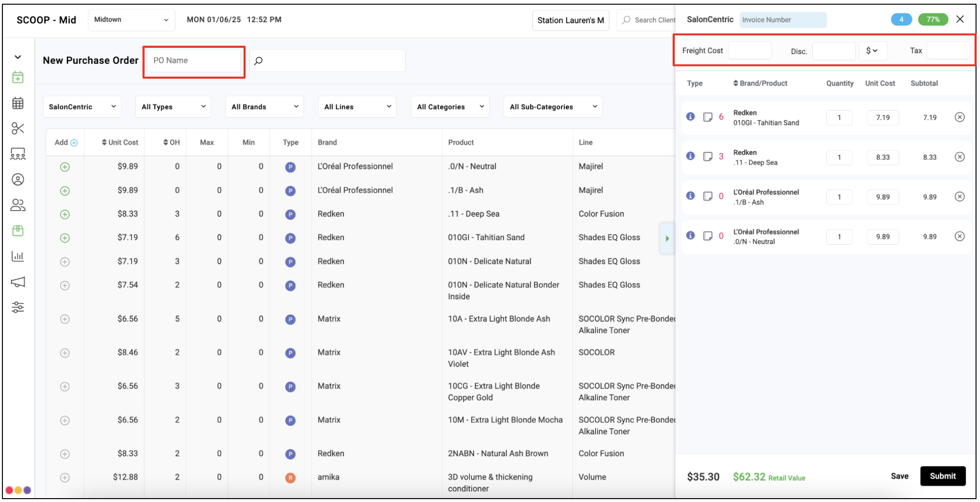Add 010N - Delicate Natural to order
980x502 pixels.
click(x=65, y=262)
